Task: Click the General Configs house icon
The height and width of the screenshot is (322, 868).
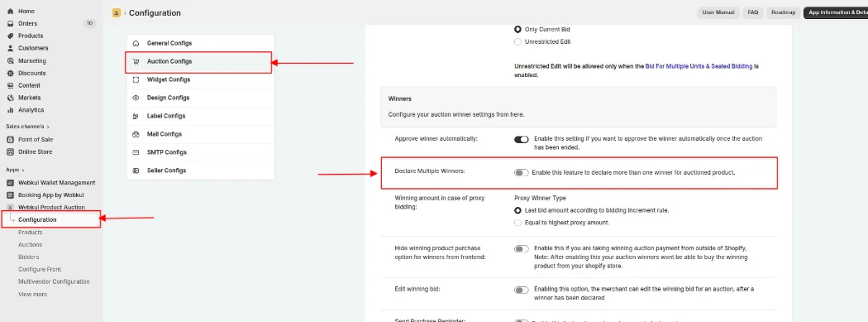Action: coord(136,43)
